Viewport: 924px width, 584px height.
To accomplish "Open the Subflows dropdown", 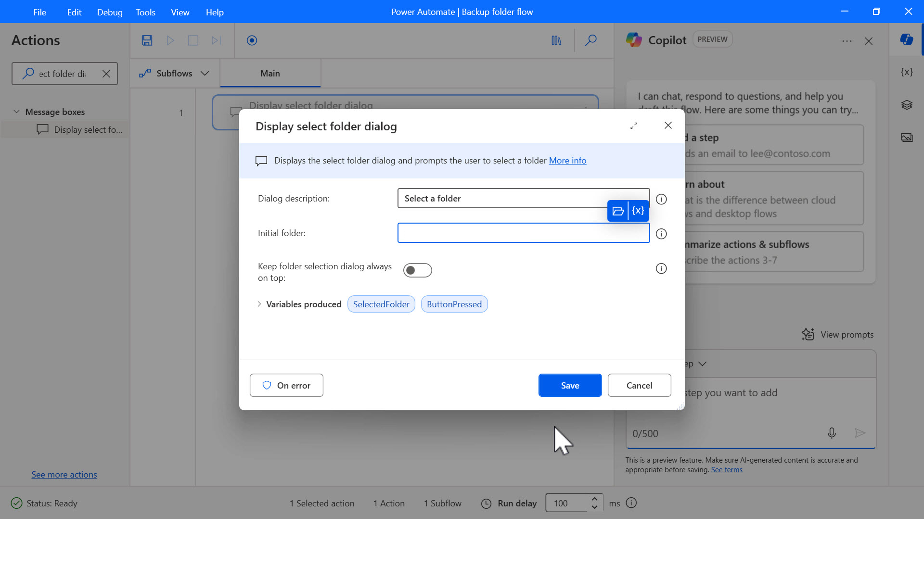I will point(205,73).
